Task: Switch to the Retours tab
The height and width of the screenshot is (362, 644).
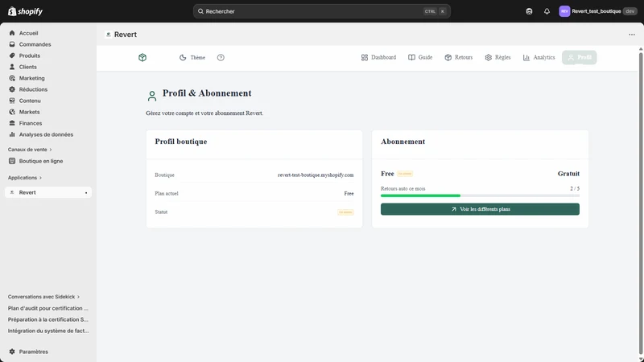Action: [459, 57]
